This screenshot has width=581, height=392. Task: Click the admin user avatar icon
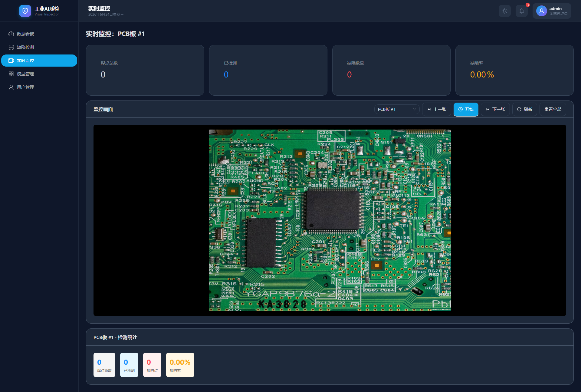[541, 11]
